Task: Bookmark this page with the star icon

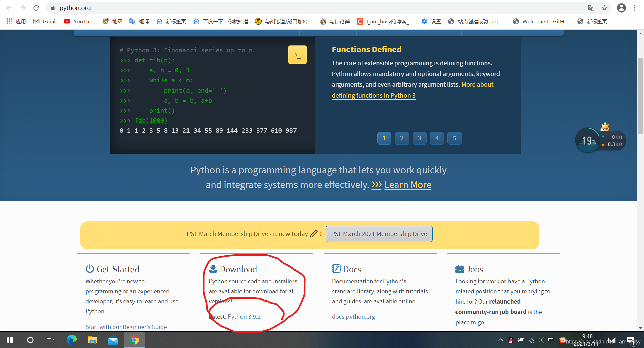Action: [604, 8]
